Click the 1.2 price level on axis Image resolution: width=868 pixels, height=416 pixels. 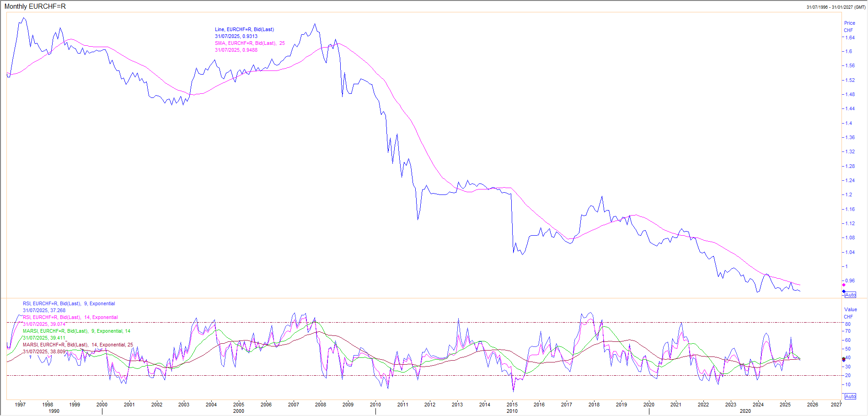coord(848,194)
